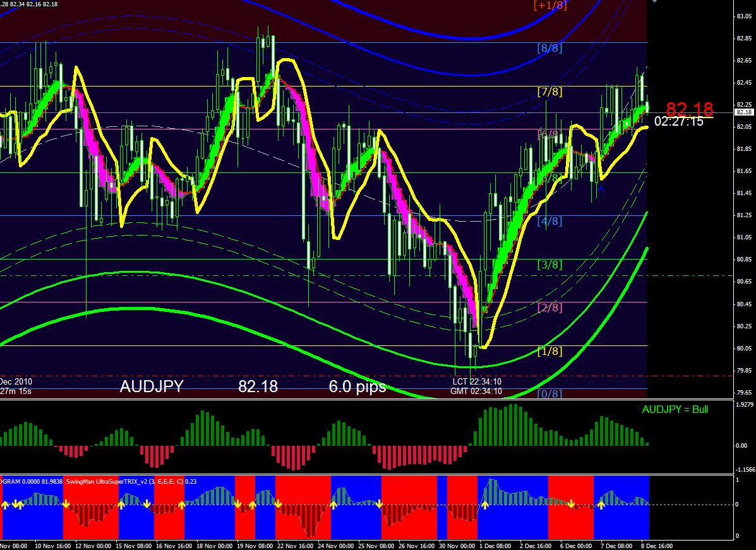
Task: Click 1.9279 on the histogram scale
Action: point(745,404)
